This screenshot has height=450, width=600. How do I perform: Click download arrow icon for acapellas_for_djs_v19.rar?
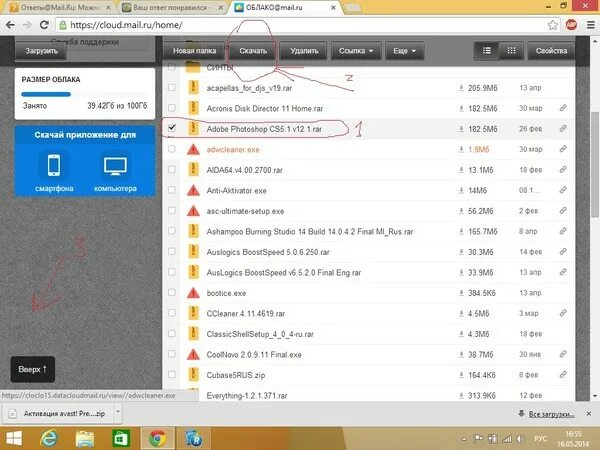click(x=461, y=88)
